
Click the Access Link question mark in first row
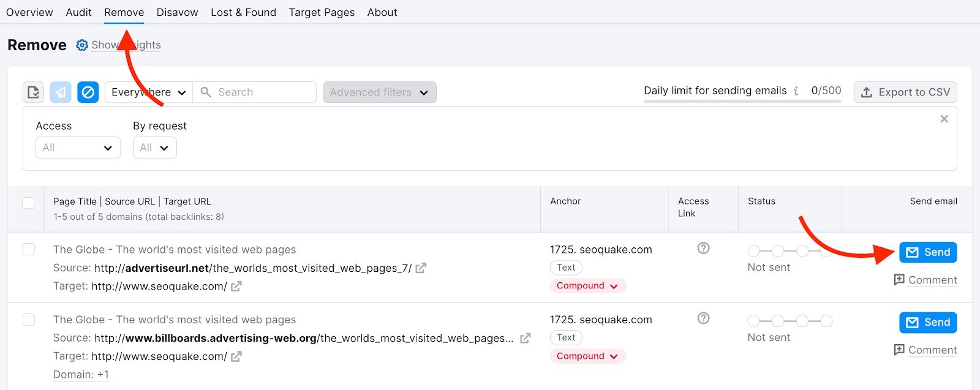point(703,248)
